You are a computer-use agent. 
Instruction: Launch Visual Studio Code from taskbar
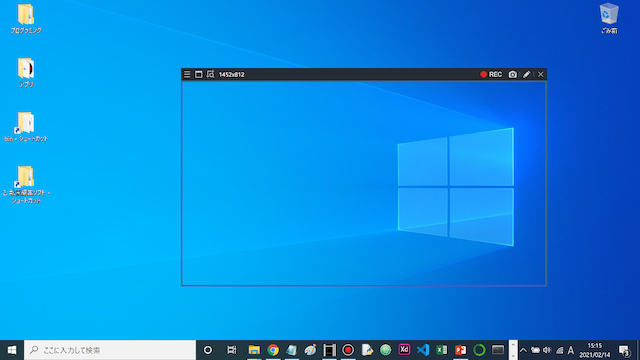[x=423, y=350]
